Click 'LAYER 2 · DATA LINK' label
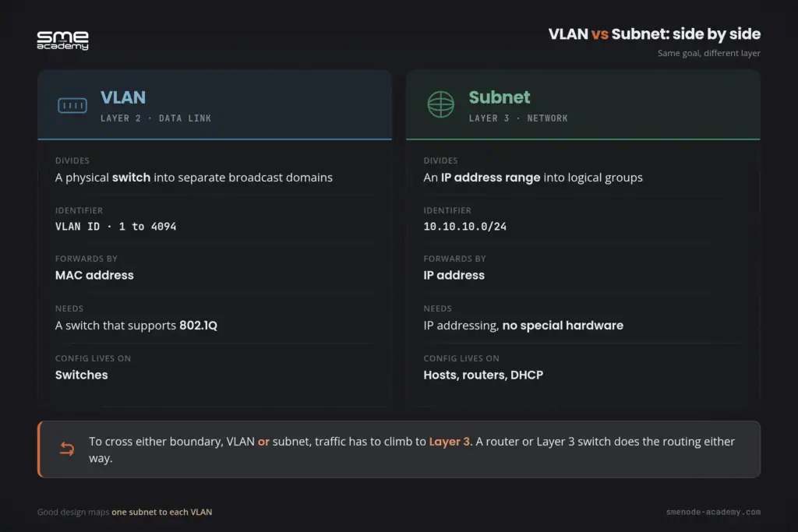This screenshot has width=798, height=532. pos(156,118)
